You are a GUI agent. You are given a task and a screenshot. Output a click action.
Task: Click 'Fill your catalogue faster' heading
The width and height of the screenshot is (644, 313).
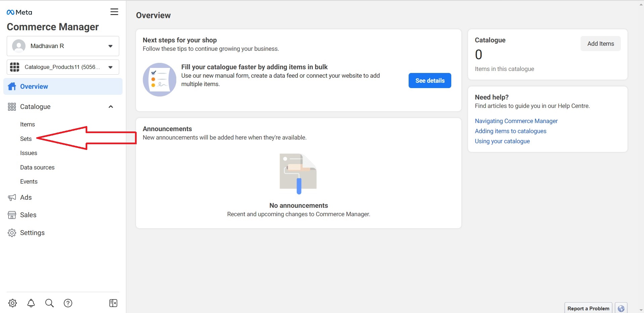[255, 67]
